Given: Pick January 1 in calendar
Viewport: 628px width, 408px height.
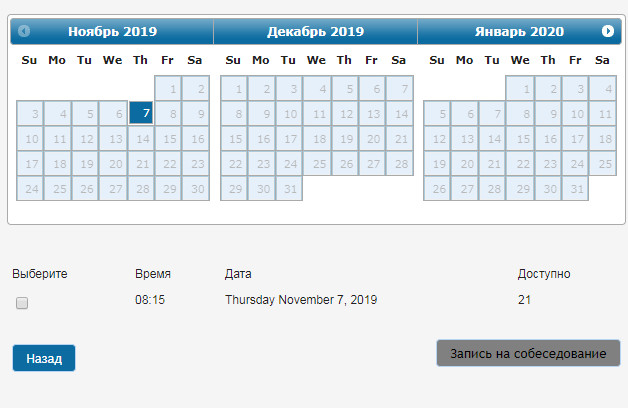Looking at the screenshot, I should pyautogui.click(x=518, y=88).
